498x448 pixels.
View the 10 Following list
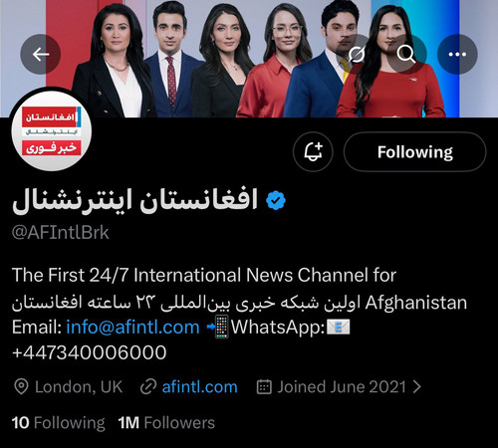[59, 423]
